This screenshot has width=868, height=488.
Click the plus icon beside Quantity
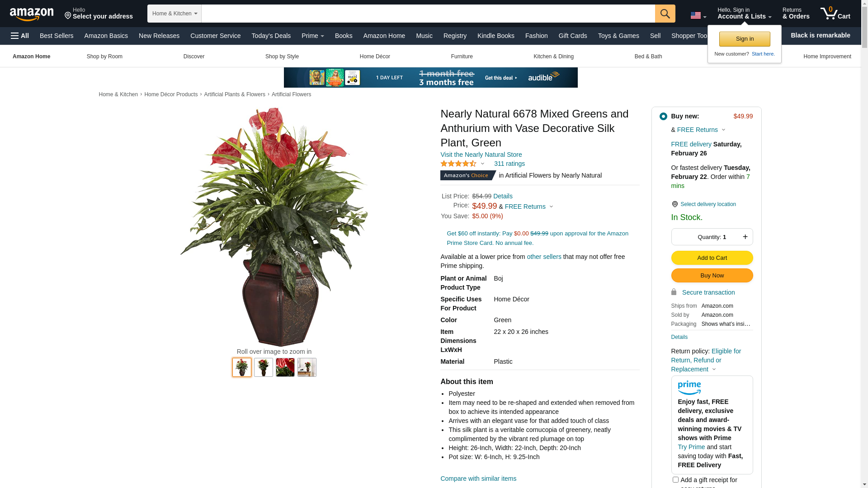(x=745, y=237)
